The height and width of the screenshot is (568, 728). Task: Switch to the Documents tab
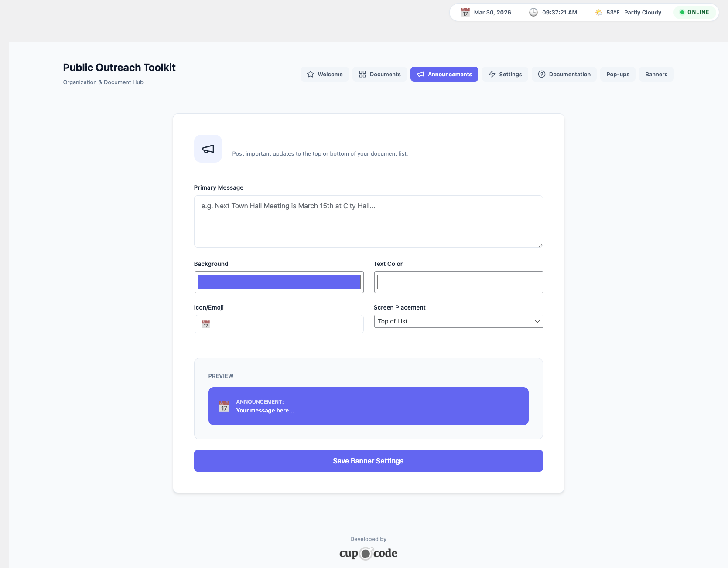(x=379, y=75)
